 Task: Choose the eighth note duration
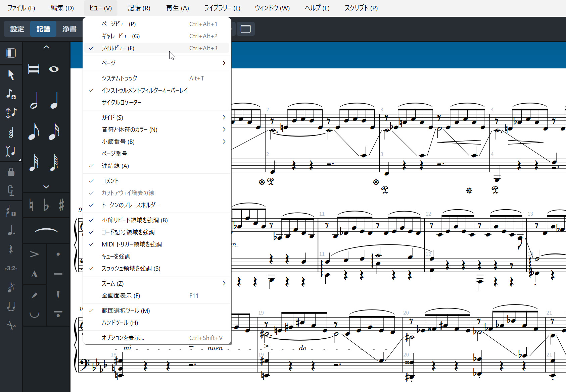pos(34,131)
